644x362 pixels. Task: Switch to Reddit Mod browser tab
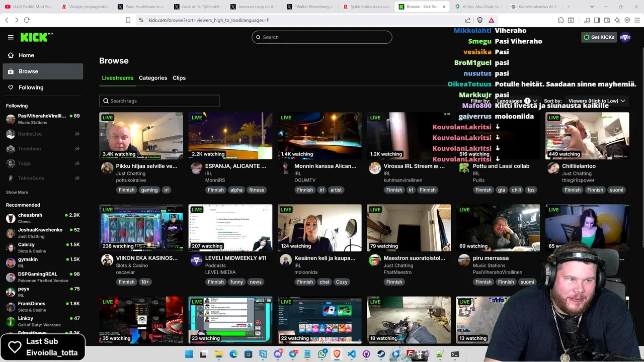(x=29, y=7)
